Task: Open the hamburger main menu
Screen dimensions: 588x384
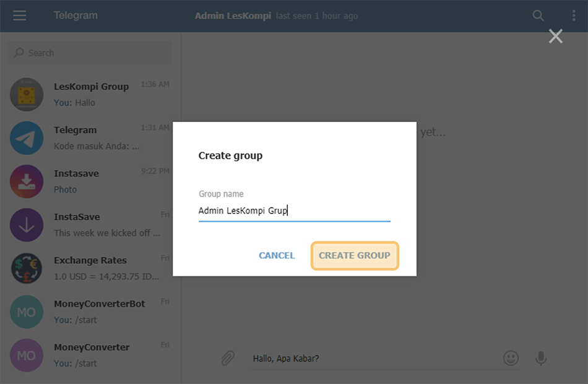Action: point(20,15)
